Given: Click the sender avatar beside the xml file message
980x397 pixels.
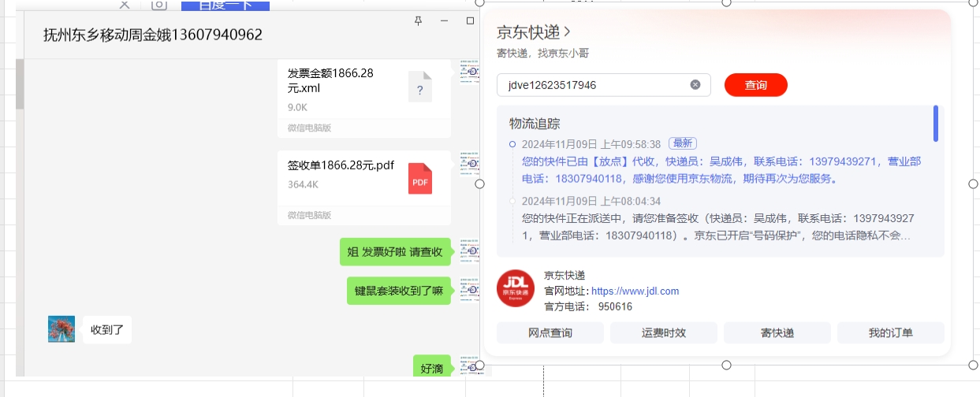Looking at the screenshot, I should point(470,72).
